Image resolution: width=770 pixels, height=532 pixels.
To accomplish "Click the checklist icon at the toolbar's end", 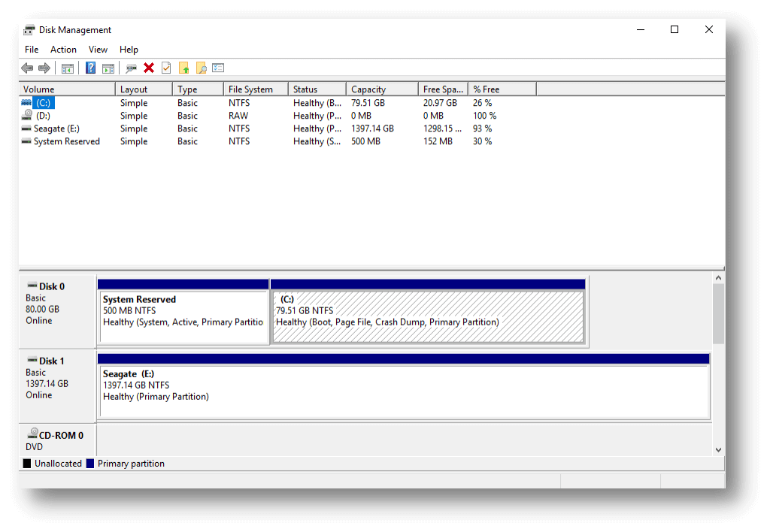I will click(x=217, y=68).
